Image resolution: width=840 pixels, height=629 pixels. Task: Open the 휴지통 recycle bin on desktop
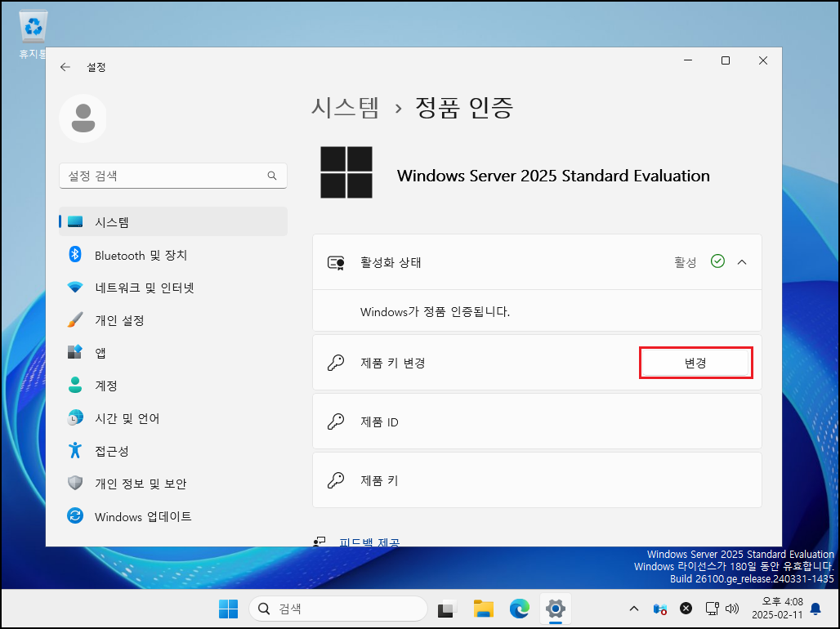pos(33,33)
